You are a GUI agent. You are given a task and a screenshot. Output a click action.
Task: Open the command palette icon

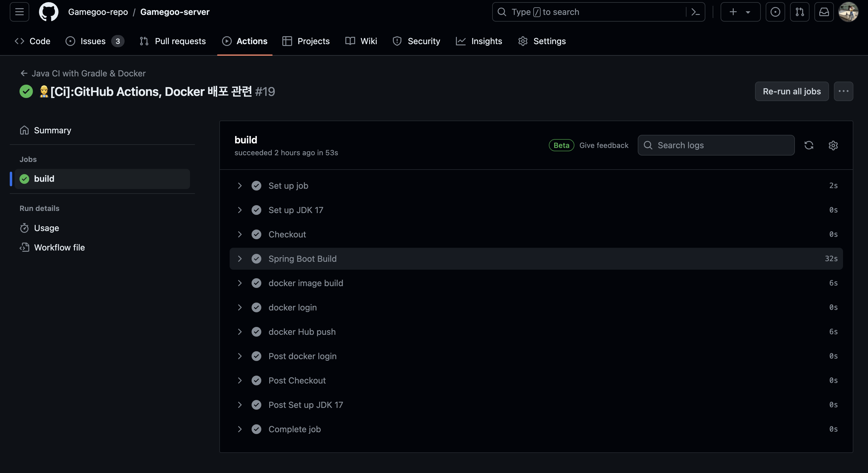click(696, 12)
